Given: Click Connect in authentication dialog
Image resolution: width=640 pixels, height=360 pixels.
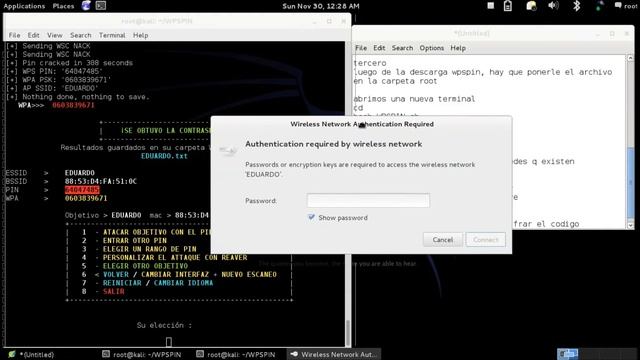Looking at the screenshot, I should coord(486,240).
